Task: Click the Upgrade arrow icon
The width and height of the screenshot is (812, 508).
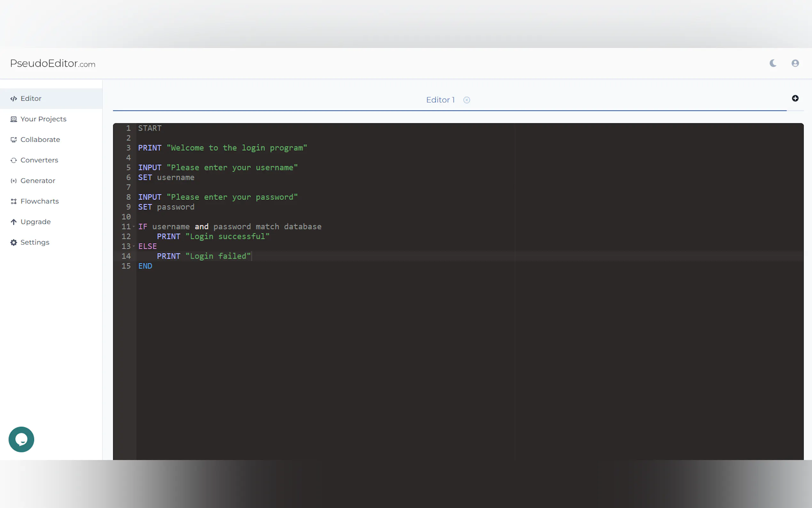Action: point(14,222)
